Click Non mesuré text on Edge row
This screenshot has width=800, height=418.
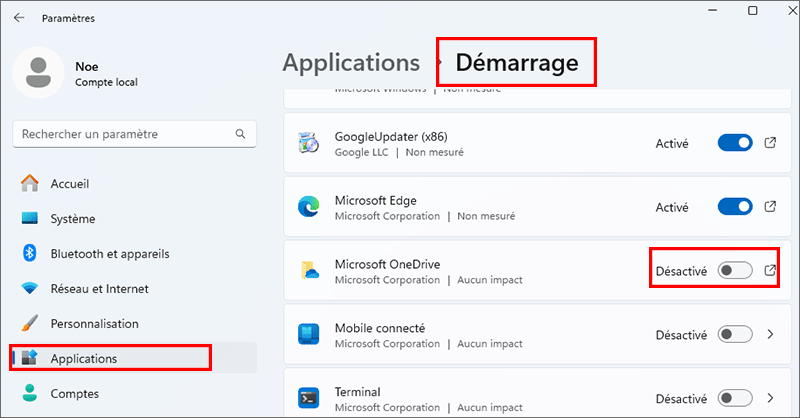pyautogui.click(x=486, y=216)
